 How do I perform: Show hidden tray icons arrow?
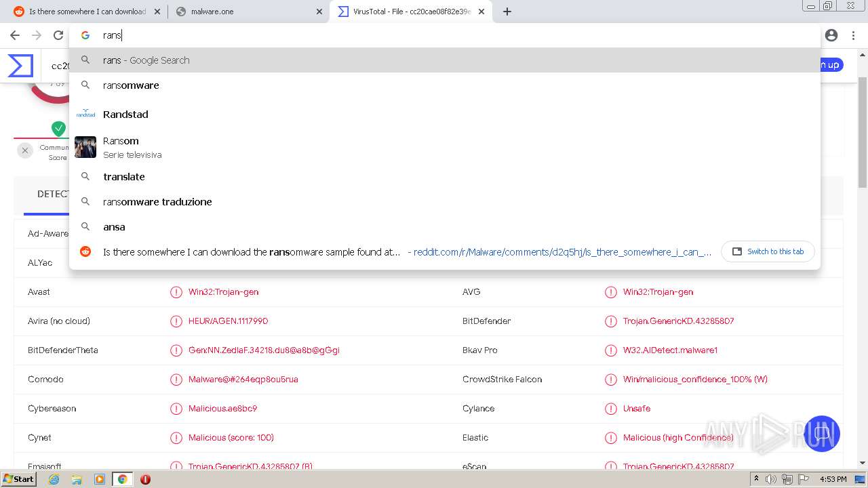757,479
